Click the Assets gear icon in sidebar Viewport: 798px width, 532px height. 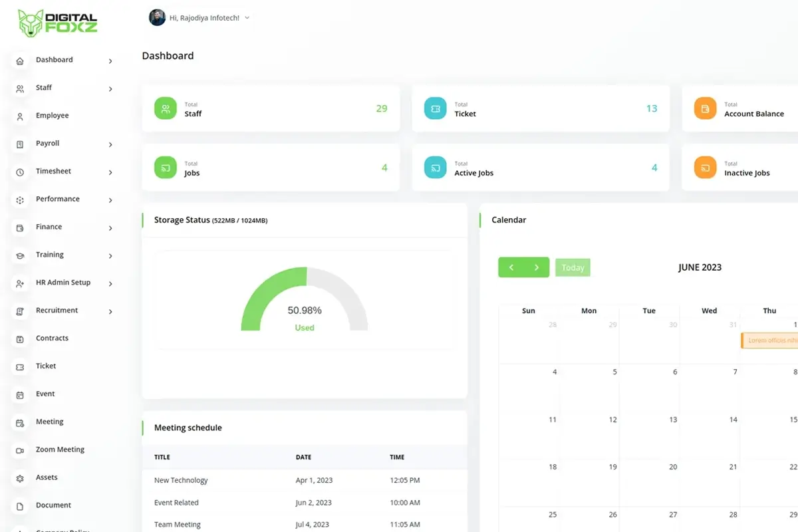[x=20, y=478]
